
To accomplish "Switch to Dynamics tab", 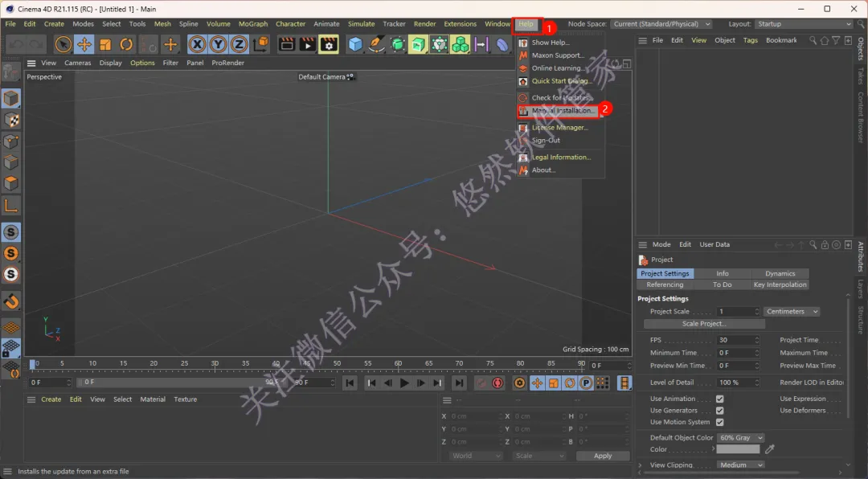I will click(x=780, y=273).
